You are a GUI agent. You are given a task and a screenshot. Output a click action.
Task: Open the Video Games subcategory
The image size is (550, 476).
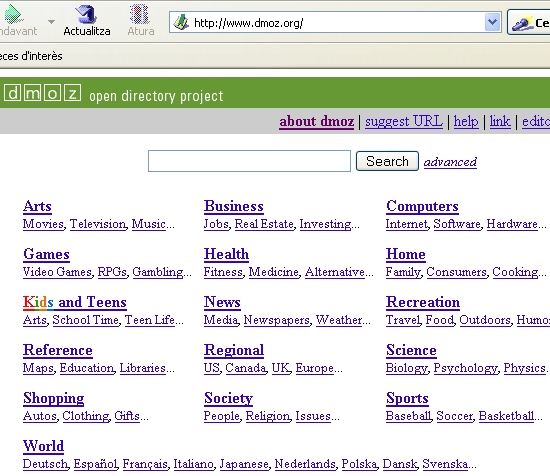(x=57, y=272)
